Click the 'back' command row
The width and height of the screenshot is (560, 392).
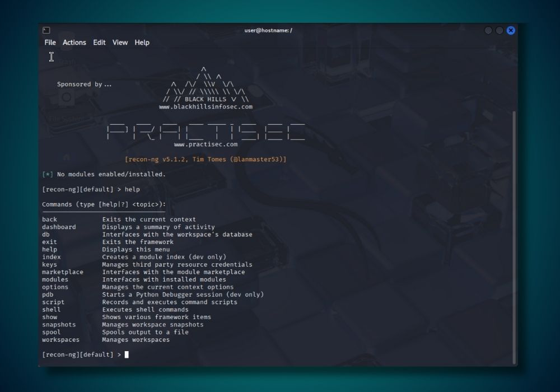pos(119,219)
